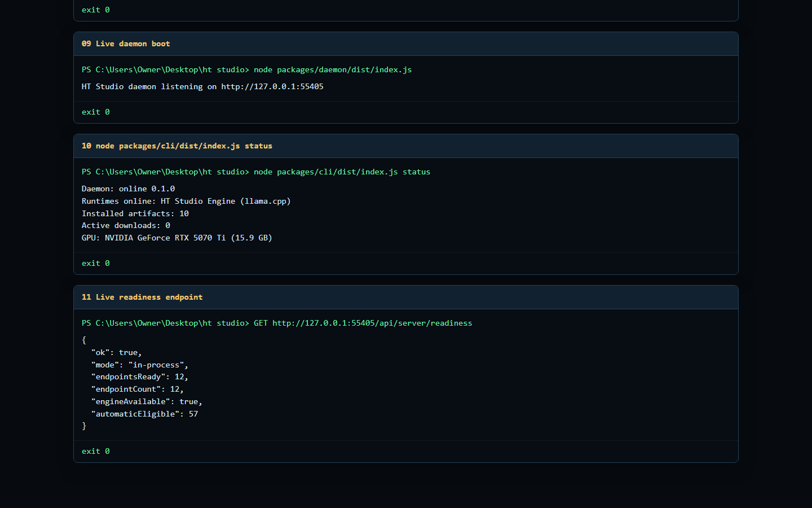Click the 'Active downloads: 0' line

(x=126, y=225)
